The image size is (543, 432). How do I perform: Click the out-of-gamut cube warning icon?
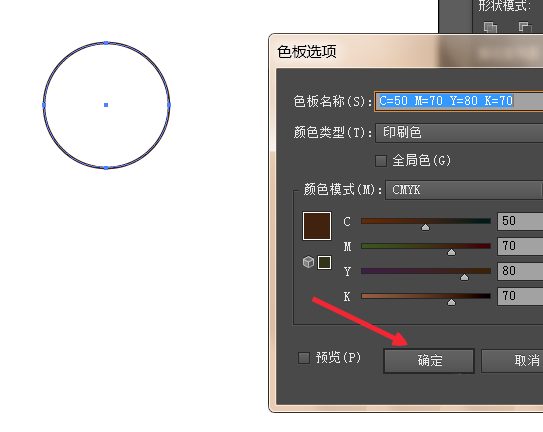[308, 262]
